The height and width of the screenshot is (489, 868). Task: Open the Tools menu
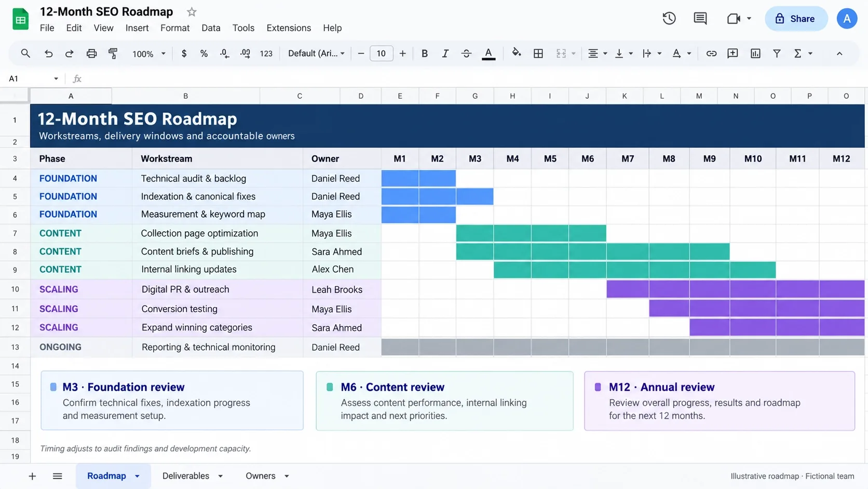(243, 28)
